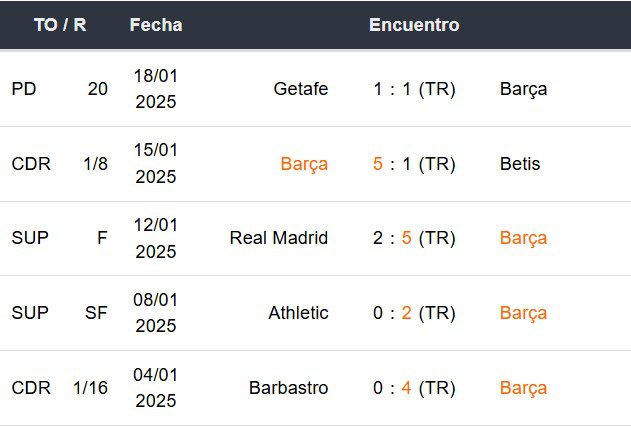The height and width of the screenshot is (427, 631).
Task: Select the 1/16 round cell
Action: tap(91, 388)
